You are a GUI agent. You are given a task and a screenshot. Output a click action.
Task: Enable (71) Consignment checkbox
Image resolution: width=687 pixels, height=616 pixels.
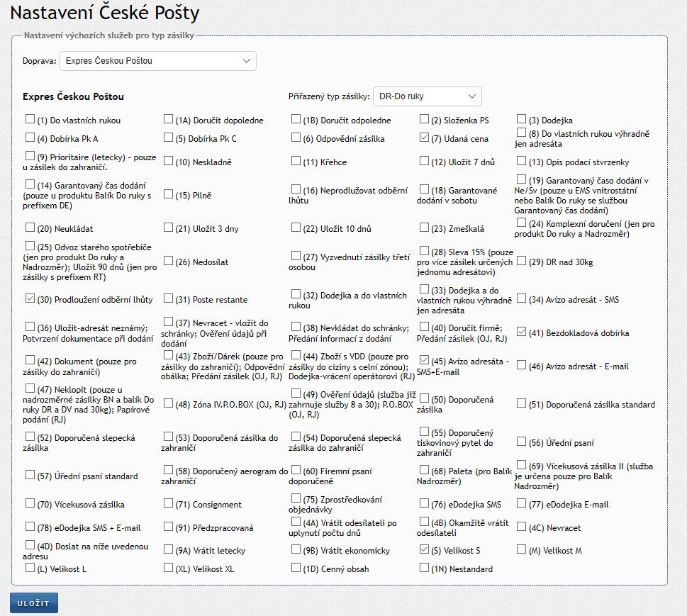169,503
